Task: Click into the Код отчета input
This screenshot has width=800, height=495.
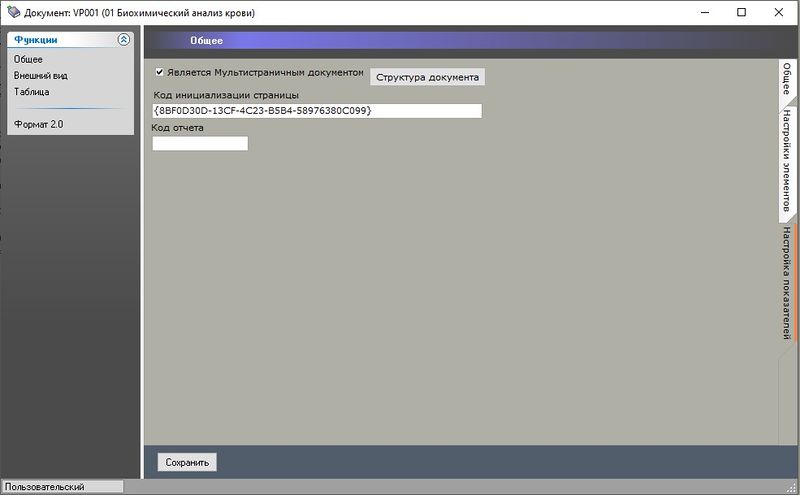Action: pos(199,143)
